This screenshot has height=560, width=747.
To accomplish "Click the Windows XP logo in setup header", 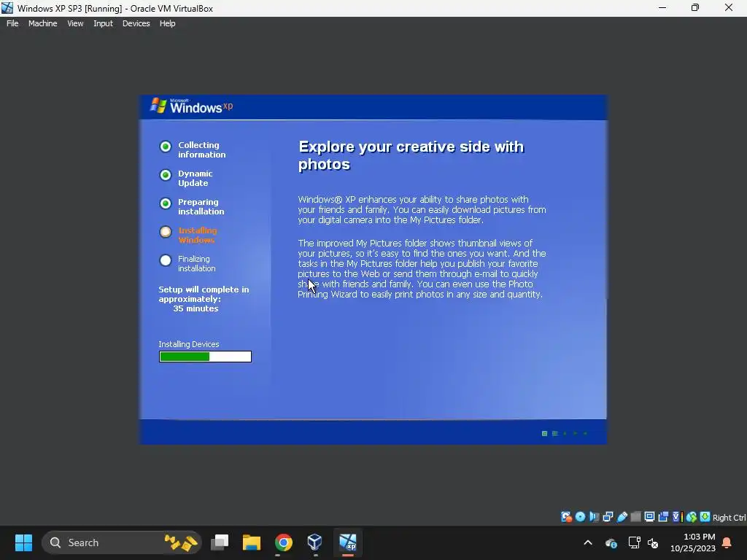I will pyautogui.click(x=192, y=106).
